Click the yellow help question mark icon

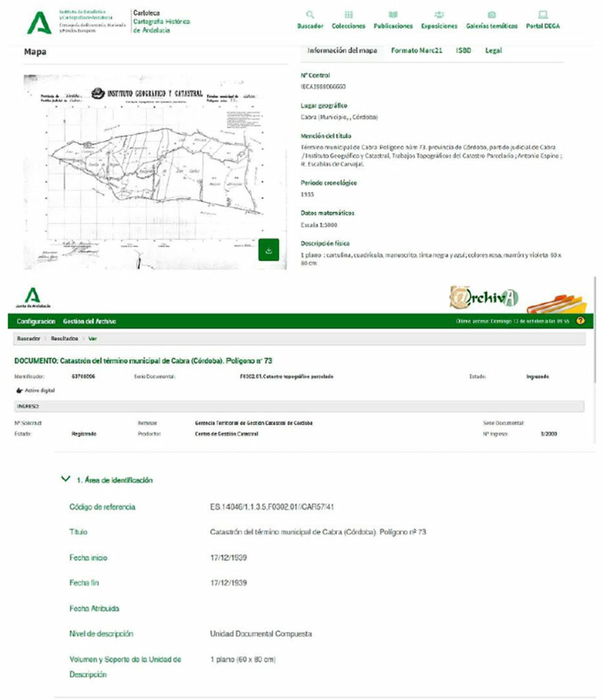pos(580,321)
